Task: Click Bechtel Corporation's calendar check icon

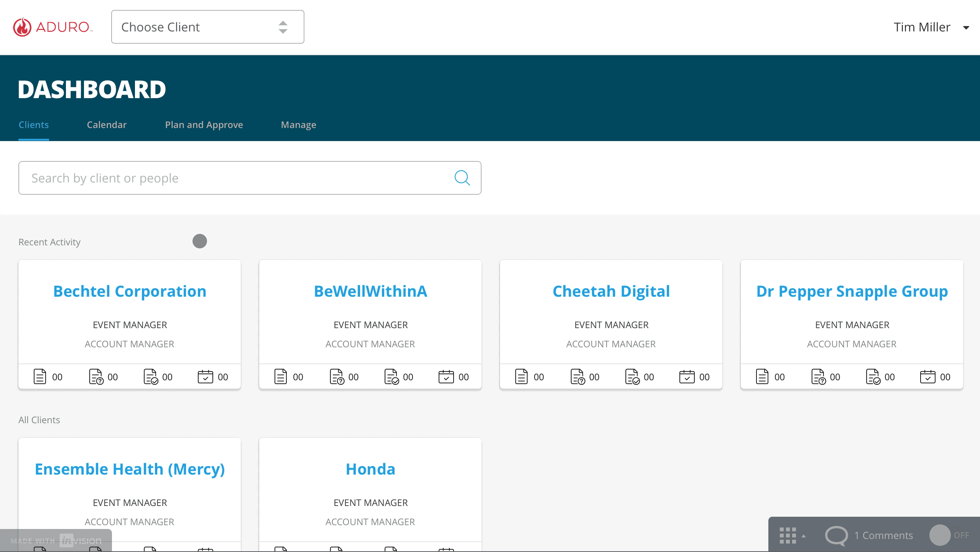Action: [205, 376]
